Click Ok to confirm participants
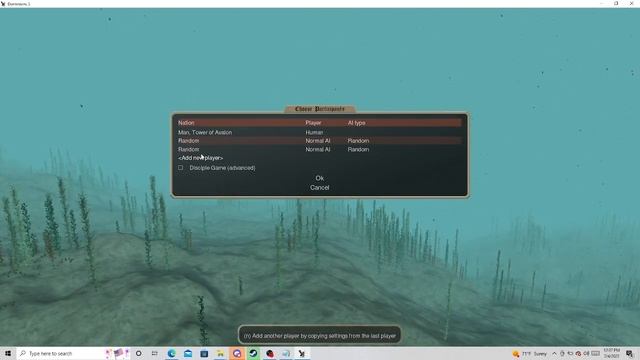 point(320,178)
